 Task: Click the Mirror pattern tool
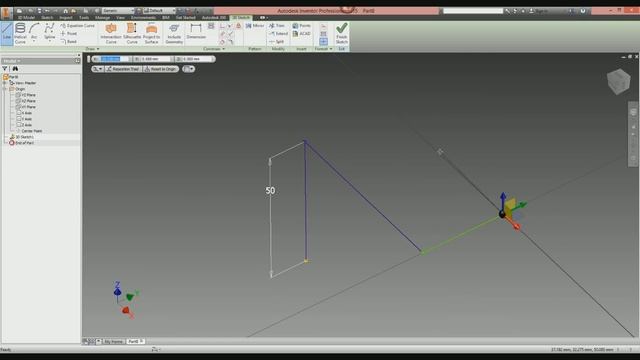pyautogui.click(x=255, y=26)
